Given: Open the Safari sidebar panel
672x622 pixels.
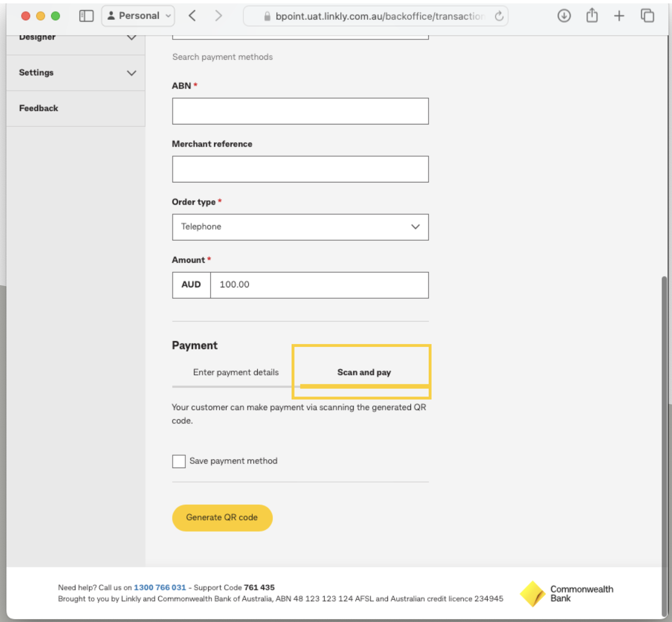Looking at the screenshot, I should click(86, 16).
